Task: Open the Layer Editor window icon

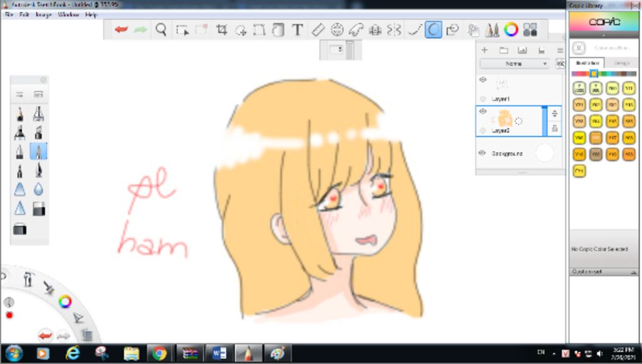Action: coord(473,30)
